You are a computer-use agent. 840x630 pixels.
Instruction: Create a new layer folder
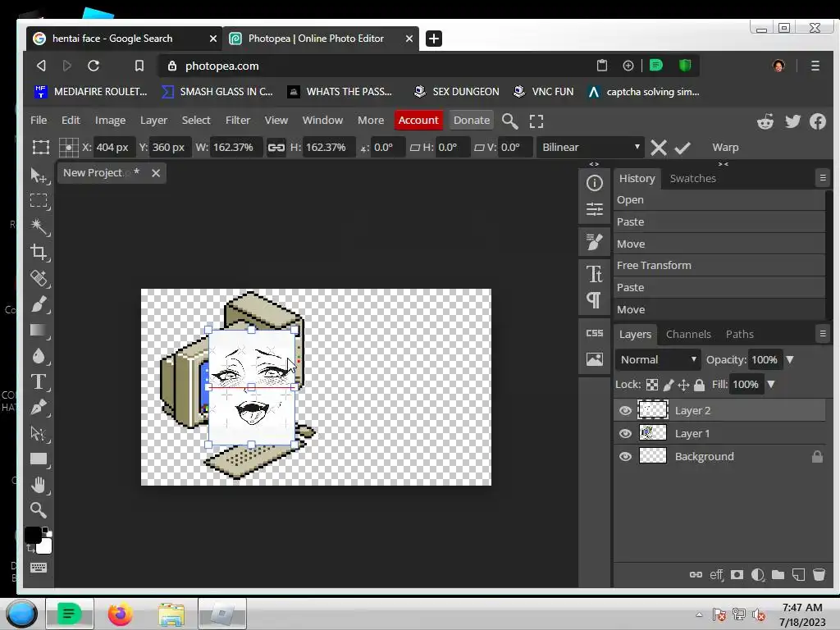click(x=778, y=575)
